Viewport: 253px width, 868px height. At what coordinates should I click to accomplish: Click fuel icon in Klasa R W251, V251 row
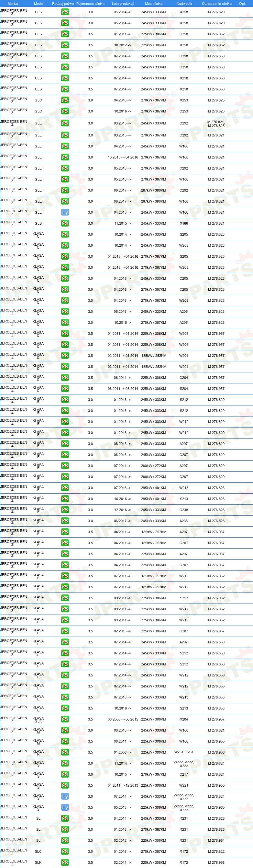coord(65,752)
